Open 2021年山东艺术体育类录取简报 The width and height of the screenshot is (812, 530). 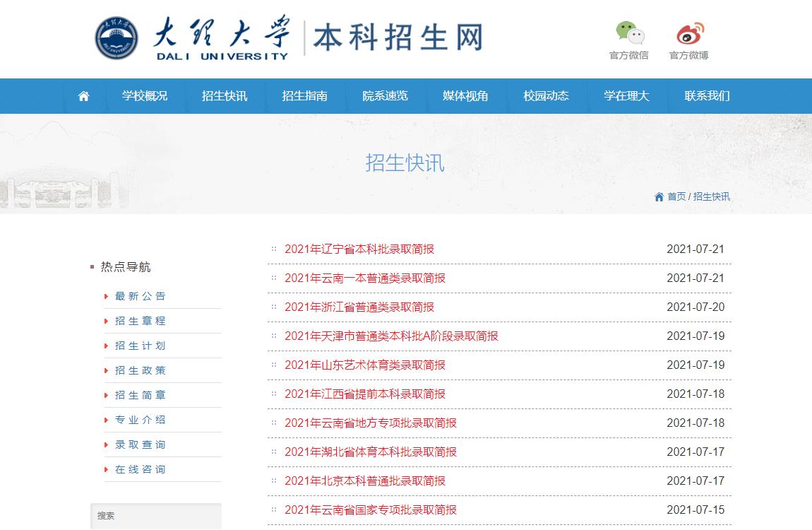[x=365, y=365]
